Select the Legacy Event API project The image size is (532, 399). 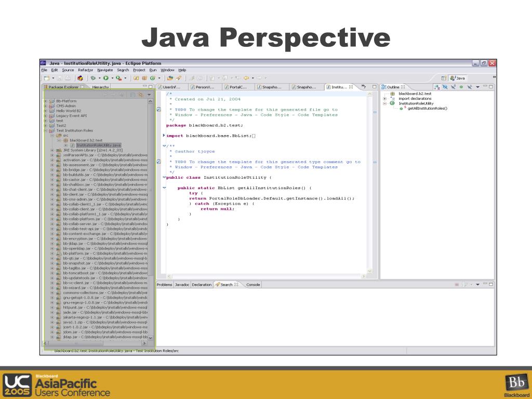tap(71, 116)
